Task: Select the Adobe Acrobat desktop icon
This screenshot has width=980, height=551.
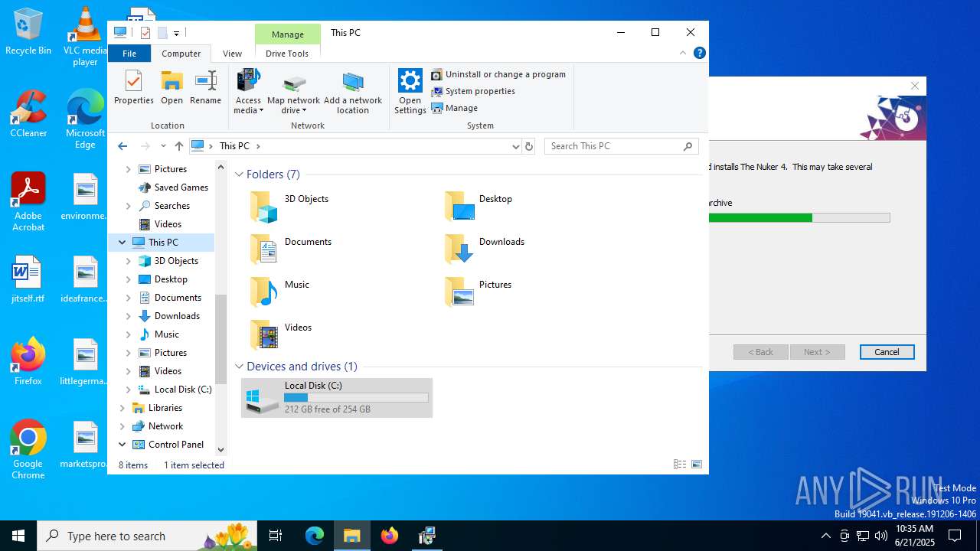Action: [x=28, y=202]
